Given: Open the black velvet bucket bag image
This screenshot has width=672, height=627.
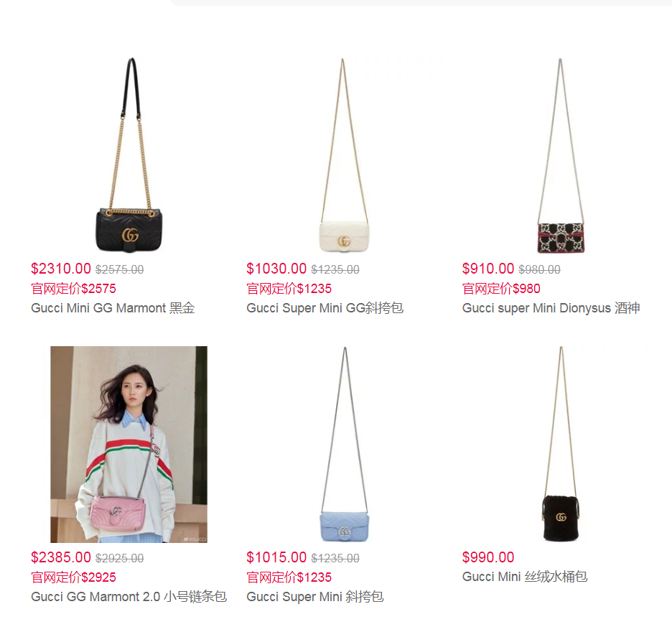Looking at the screenshot, I should (x=561, y=445).
